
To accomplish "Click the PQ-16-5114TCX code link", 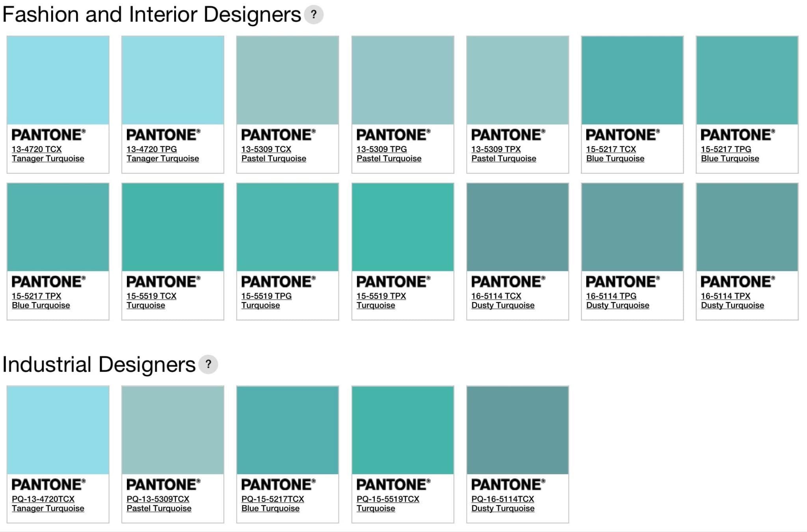I will pyautogui.click(x=502, y=499).
